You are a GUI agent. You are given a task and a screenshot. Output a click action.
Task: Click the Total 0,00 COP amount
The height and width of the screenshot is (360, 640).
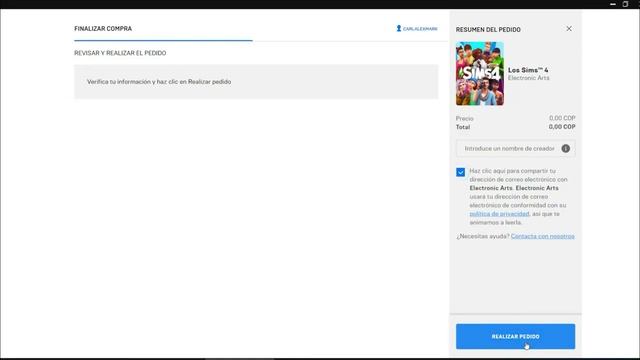coord(562,127)
